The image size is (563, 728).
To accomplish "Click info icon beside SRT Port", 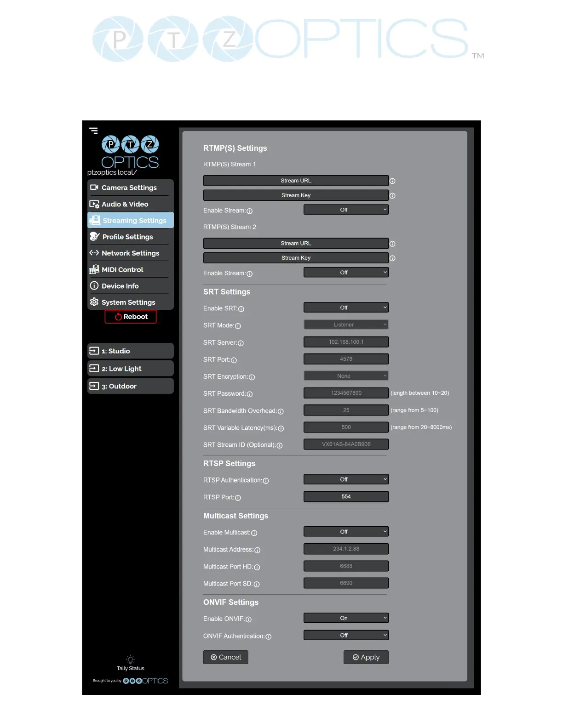I will [234, 360].
